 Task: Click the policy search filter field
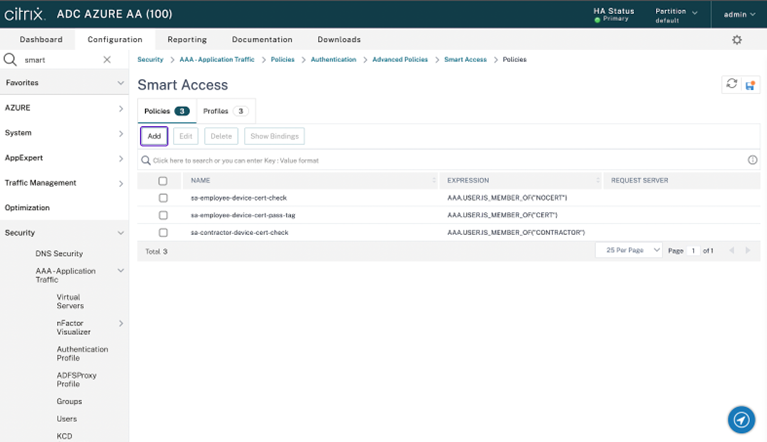point(440,160)
